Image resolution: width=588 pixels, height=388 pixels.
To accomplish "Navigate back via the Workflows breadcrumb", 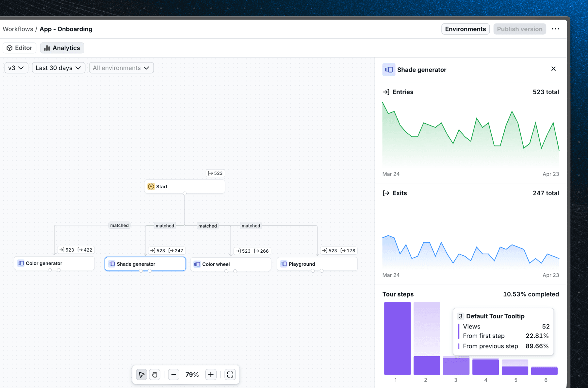I will point(18,29).
